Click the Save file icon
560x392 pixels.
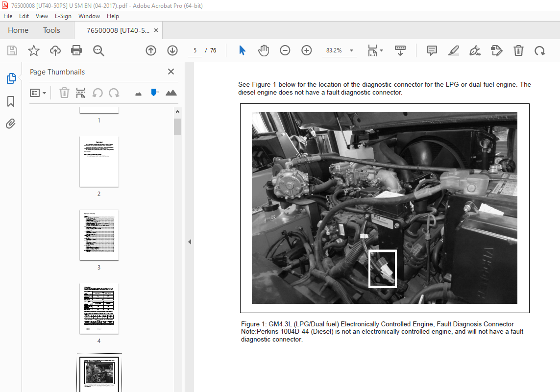click(12, 50)
